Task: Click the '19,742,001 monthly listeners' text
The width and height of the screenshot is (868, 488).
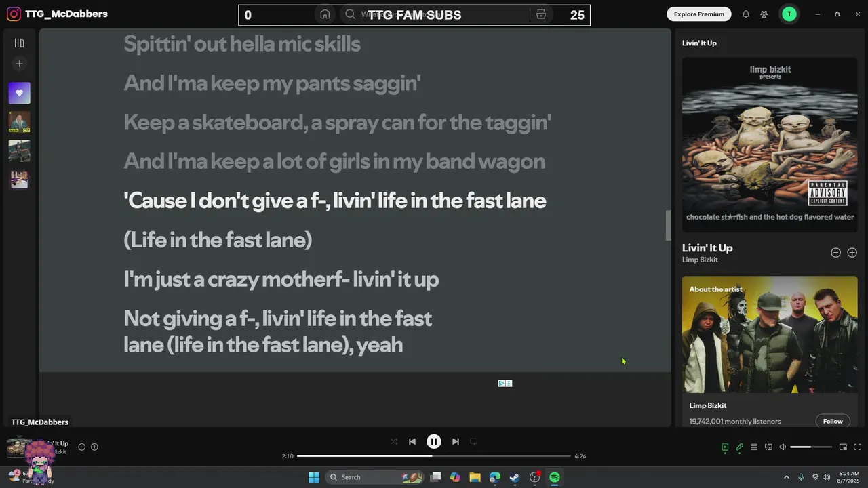Action: [735, 422]
